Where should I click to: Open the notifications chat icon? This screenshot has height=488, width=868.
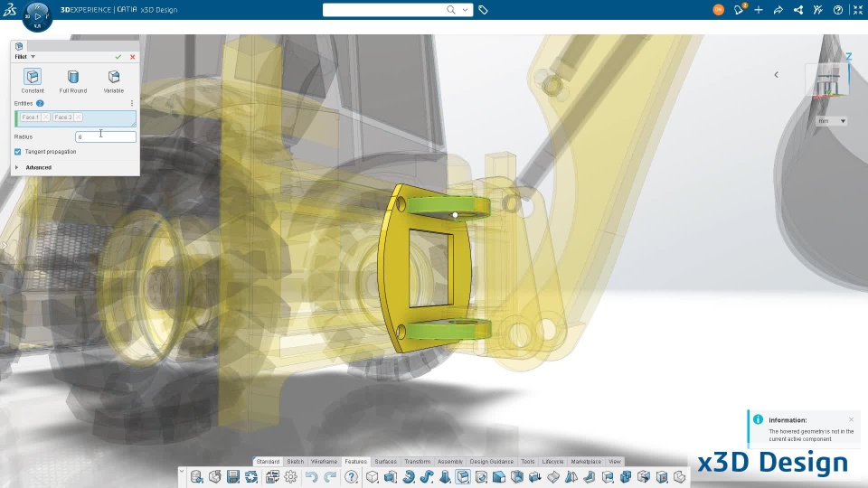[739, 10]
